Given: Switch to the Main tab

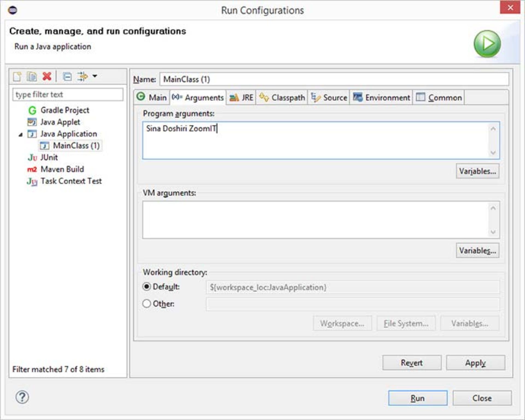Looking at the screenshot, I should pyautogui.click(x=152, y=97).
